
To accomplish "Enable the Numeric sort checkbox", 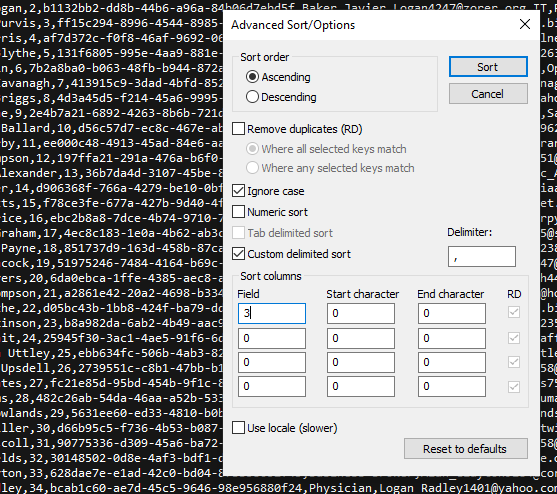I will click(x=238, y=212).
